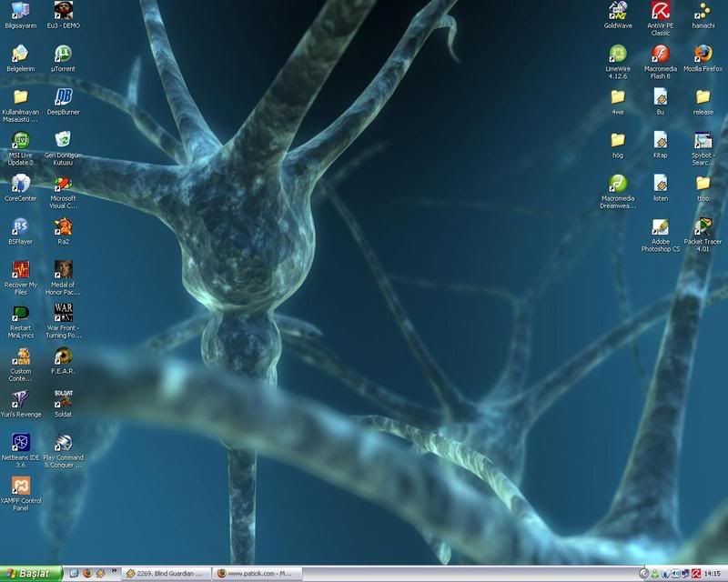Click Show Desktop in Quick Launch
The height and width of the screenshot is (582, 728).
(74, 574)
